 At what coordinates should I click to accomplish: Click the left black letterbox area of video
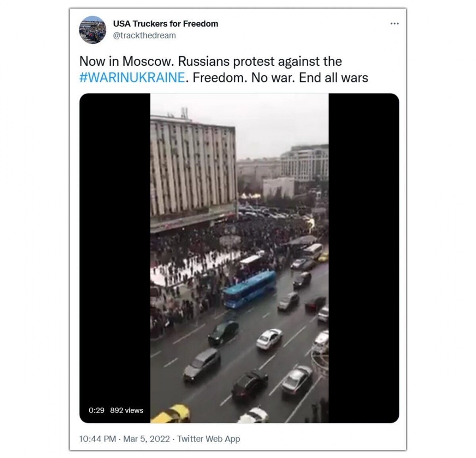115,258
